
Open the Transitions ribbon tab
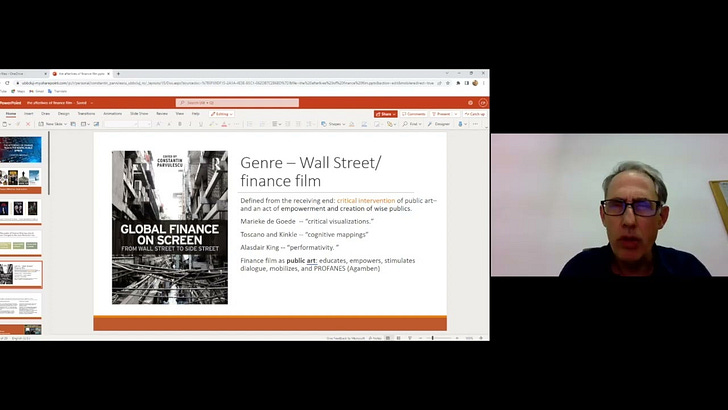(x=86, y=114)
